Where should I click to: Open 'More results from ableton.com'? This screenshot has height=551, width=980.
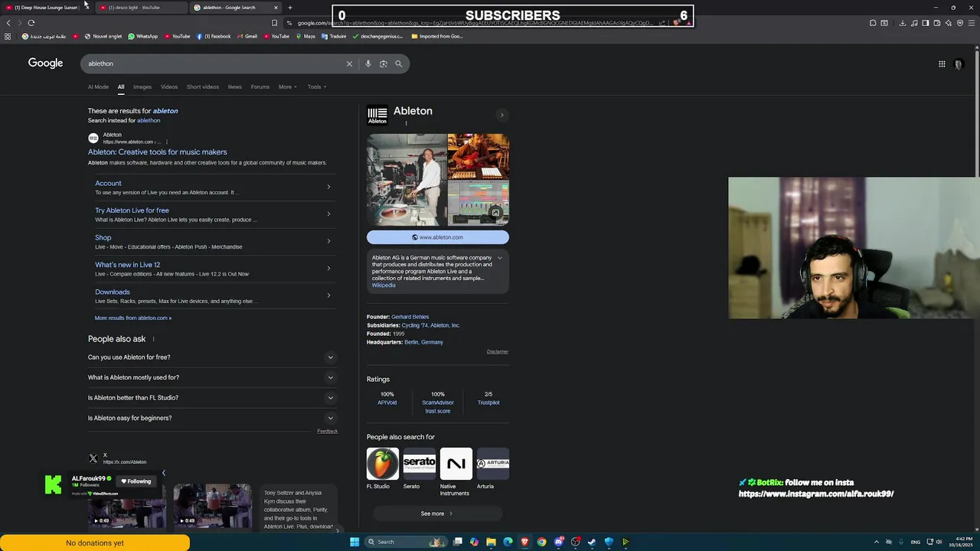point(133,318)
